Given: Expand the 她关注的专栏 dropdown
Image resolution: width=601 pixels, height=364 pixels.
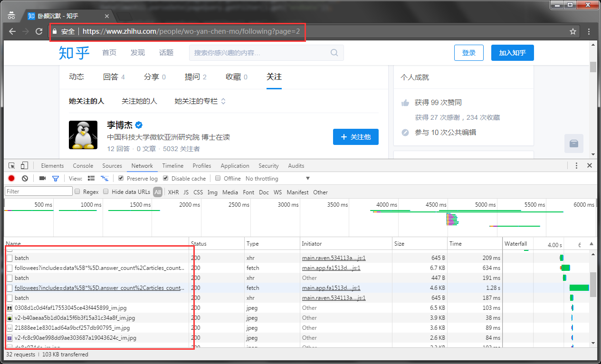Looking at the screenshot, I should tap(200, 101).
